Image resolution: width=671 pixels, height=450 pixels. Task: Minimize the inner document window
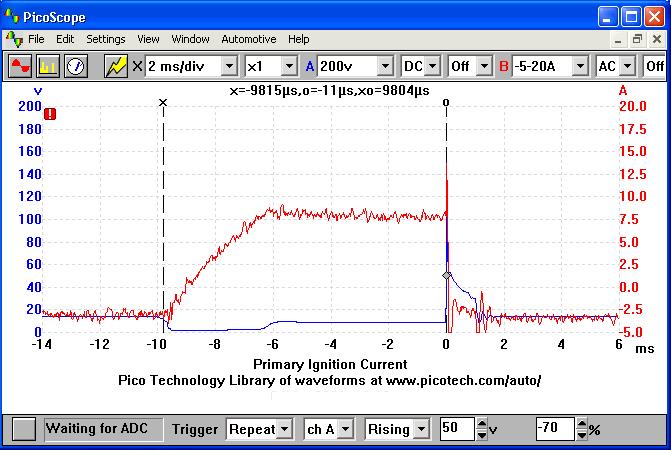tap(618, 39)
